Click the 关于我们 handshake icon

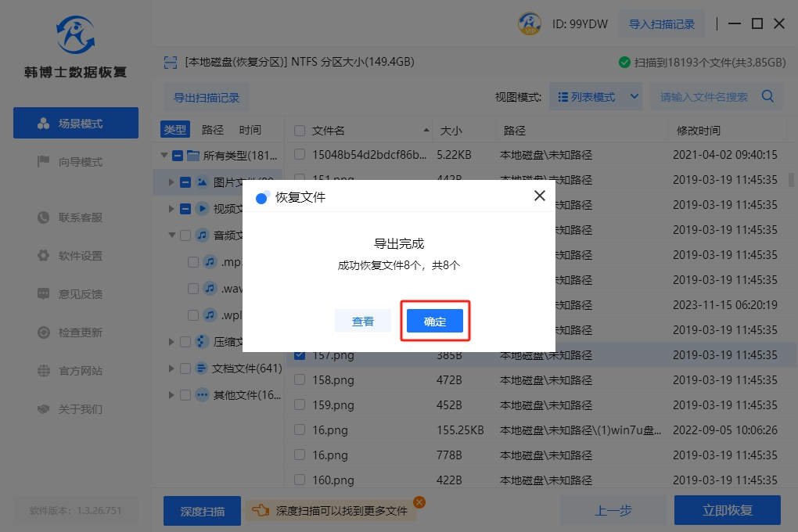pyautogui.click(x=44, y=409)
